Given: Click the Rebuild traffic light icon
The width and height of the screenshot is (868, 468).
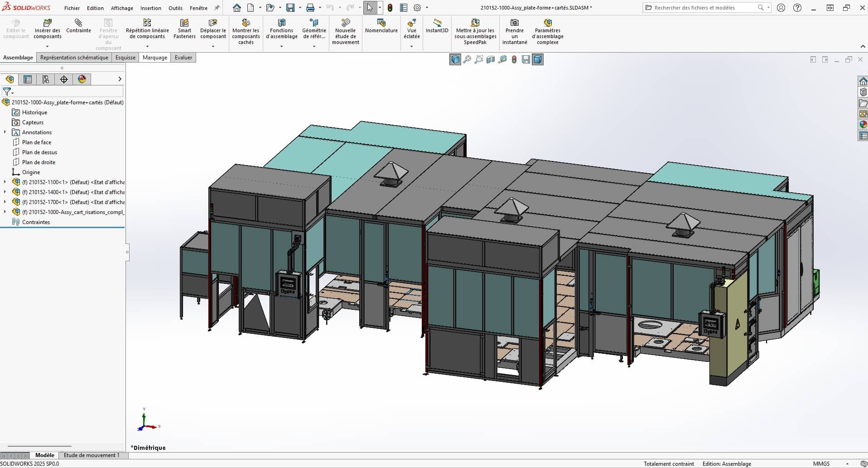Looking at the screenshot, I should [390, 8].
